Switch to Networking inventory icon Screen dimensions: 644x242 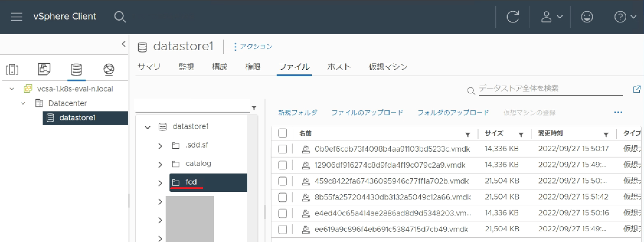point(109,70)
